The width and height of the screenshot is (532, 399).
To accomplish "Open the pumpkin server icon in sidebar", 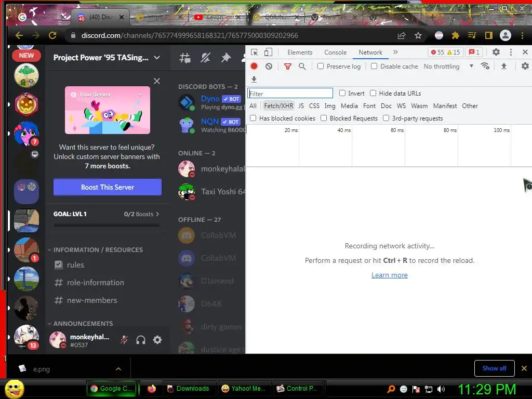I will tap(26, 104).
